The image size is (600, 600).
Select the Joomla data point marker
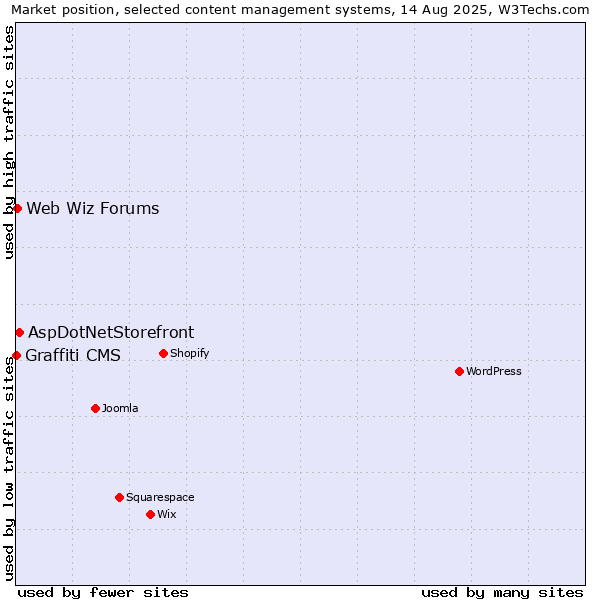click(95, 408)
